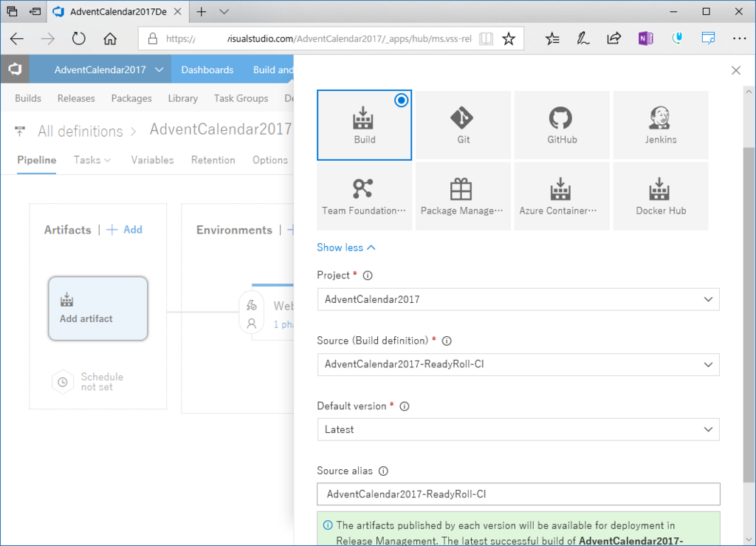Viewport: 756px width, 546px height.
Task: Show info tooltip for Default version
Action: (x=405, y=406)
